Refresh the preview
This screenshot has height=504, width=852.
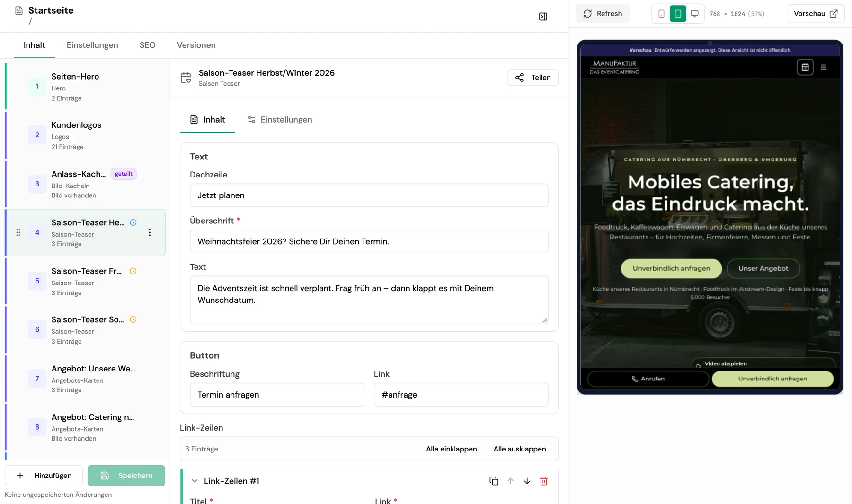click(x=603, y=14)
